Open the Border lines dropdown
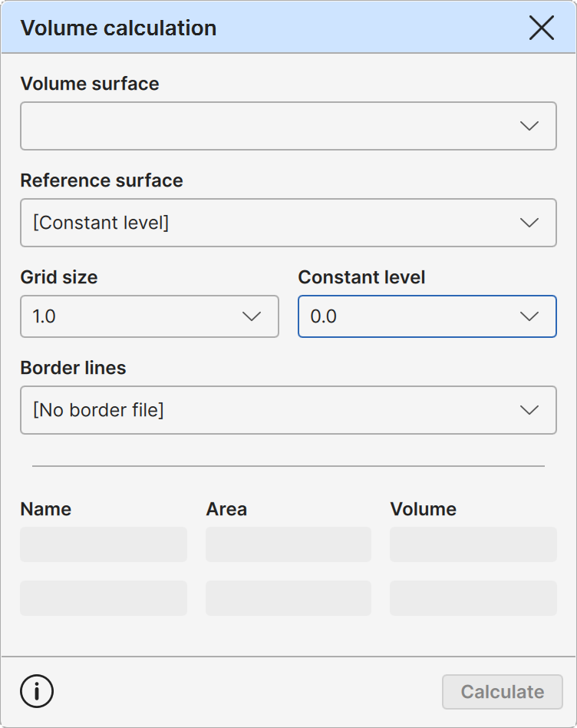Viewport: 577px width, 728px height. point(288,410)
